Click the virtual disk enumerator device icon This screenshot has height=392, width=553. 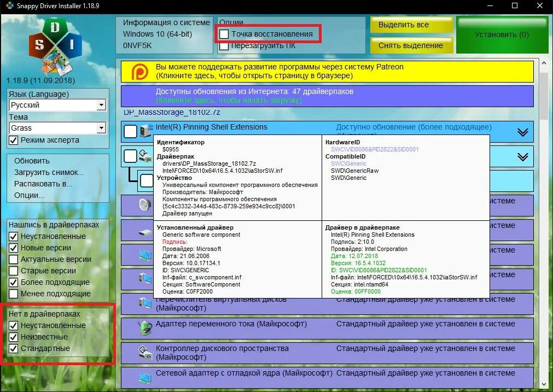click(145, 303)
